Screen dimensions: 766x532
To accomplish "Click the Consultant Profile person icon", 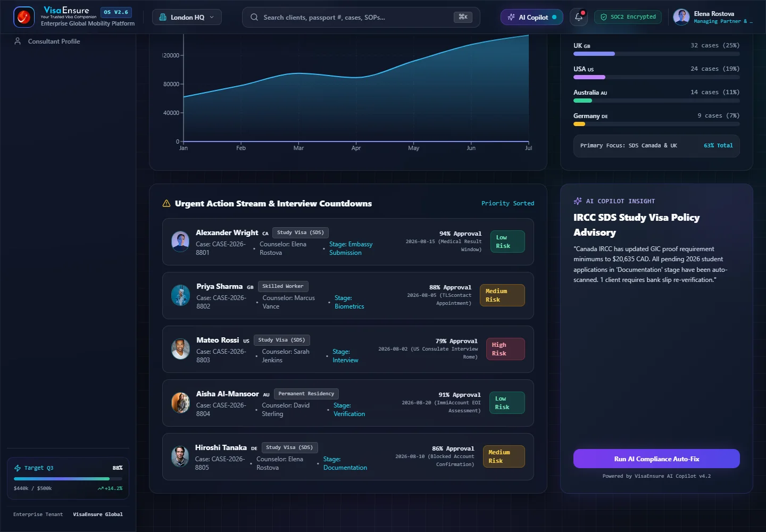I will 18,41.
